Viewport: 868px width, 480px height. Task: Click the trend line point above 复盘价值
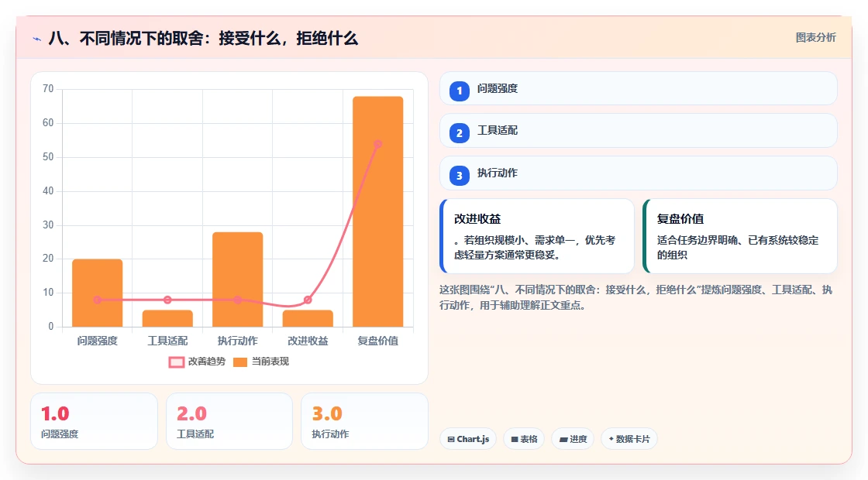[377, 144]
